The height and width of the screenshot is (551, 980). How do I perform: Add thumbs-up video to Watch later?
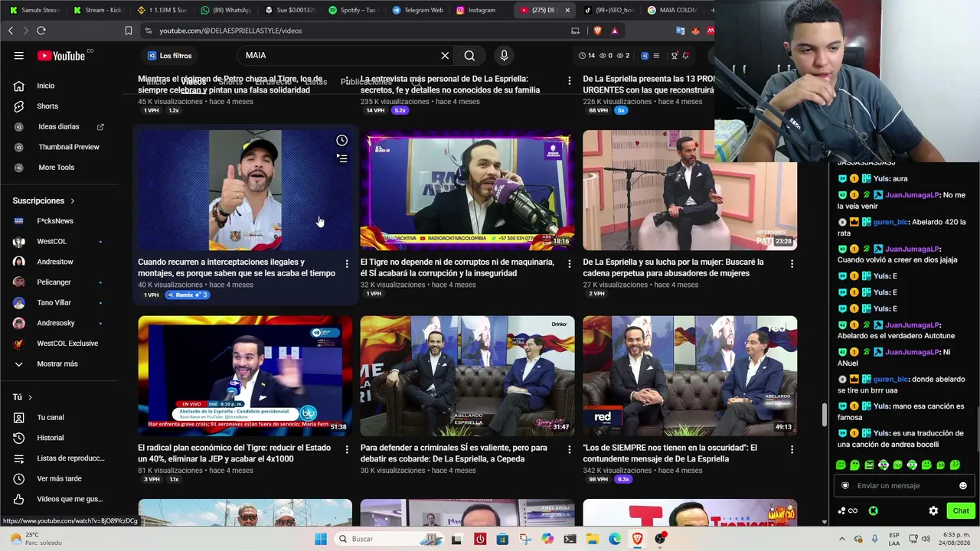click(x=342, y=140)
